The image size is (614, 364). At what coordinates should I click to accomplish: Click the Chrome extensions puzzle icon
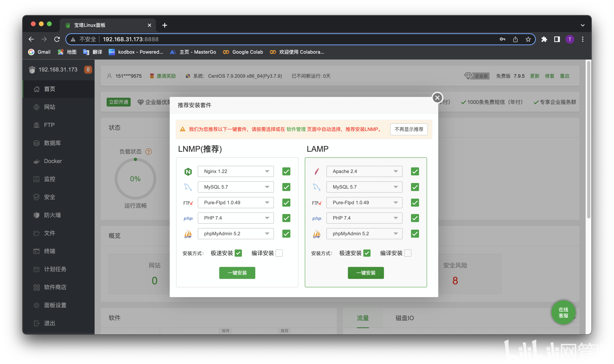click(544, 39)
